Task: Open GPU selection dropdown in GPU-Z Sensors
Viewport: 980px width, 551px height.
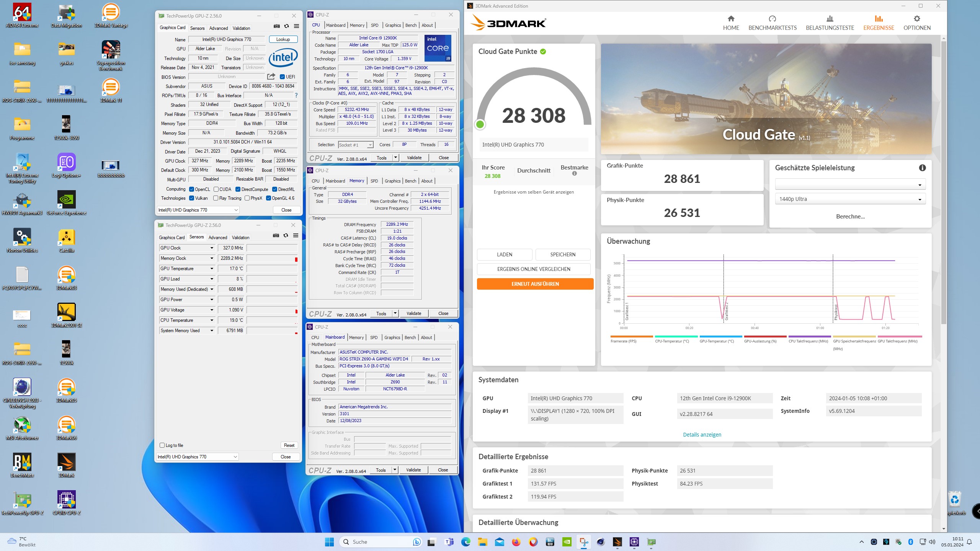Action: [x=198, y=456]
